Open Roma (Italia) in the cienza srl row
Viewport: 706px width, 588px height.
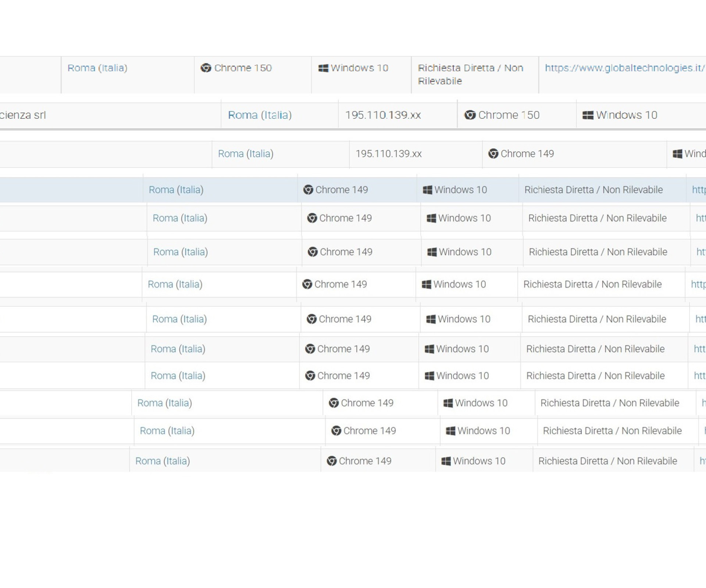tap(260, 115)
